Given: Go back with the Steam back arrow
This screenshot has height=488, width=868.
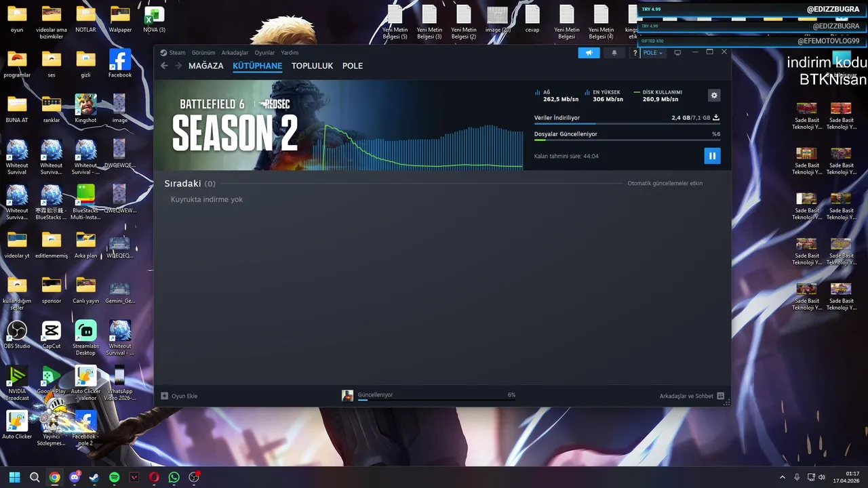Looking at the screenshot, I should pos(164,66).
